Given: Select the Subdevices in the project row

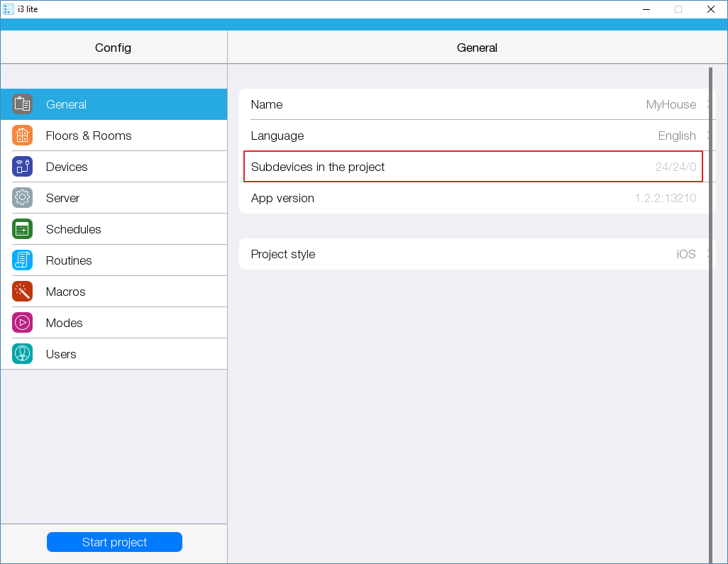Looking at the screenshot, I should click(x=473, y=167).
